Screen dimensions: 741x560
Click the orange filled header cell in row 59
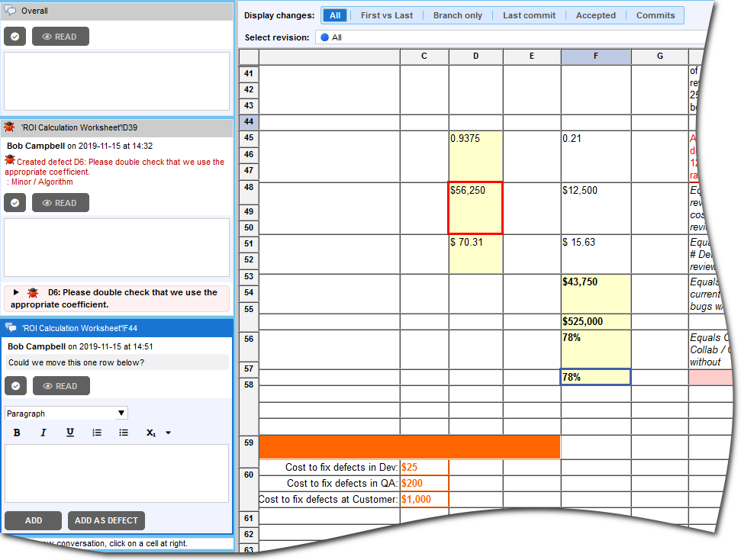pos(410,447)
